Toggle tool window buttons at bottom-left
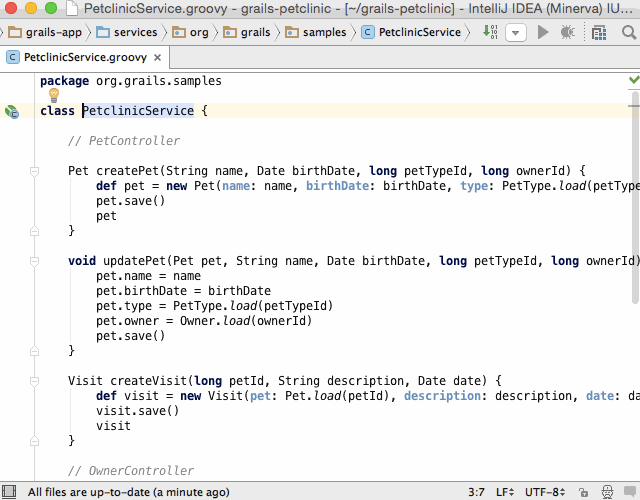The width and height of the screenshot is (640, 500). point(9,492)
